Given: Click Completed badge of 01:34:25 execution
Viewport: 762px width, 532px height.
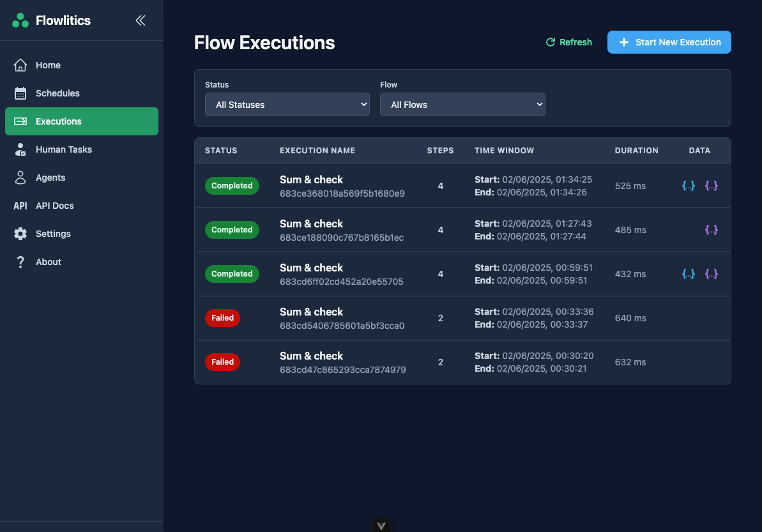Looking at the screenshot, I should 232,186.
